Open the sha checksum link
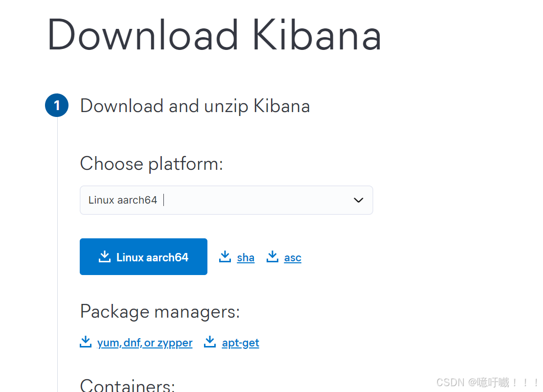 tap(246, 257)
